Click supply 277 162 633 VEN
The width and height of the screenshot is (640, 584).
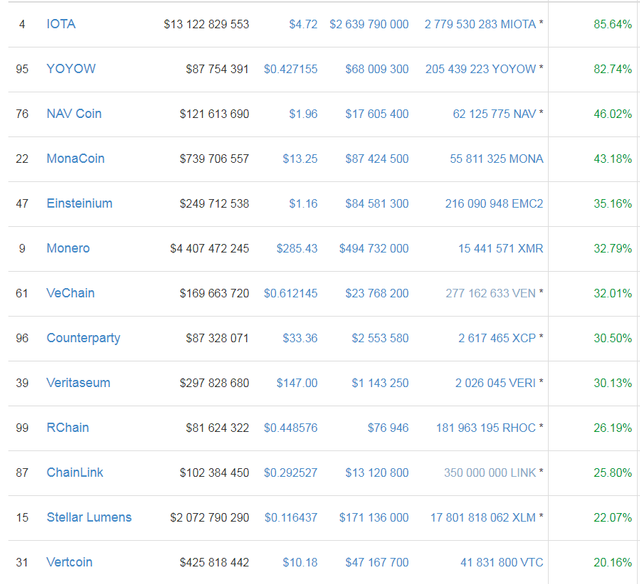click(491, 293)
